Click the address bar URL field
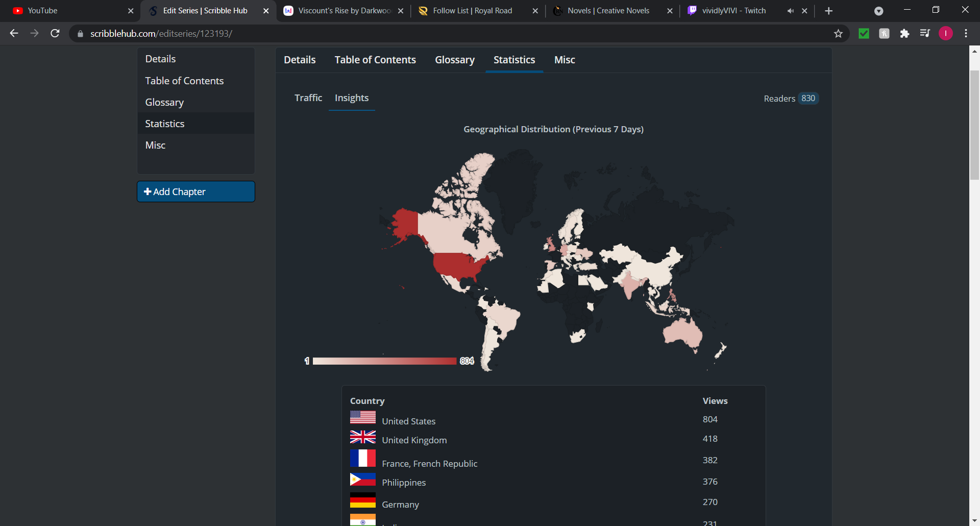 point(408,34)
